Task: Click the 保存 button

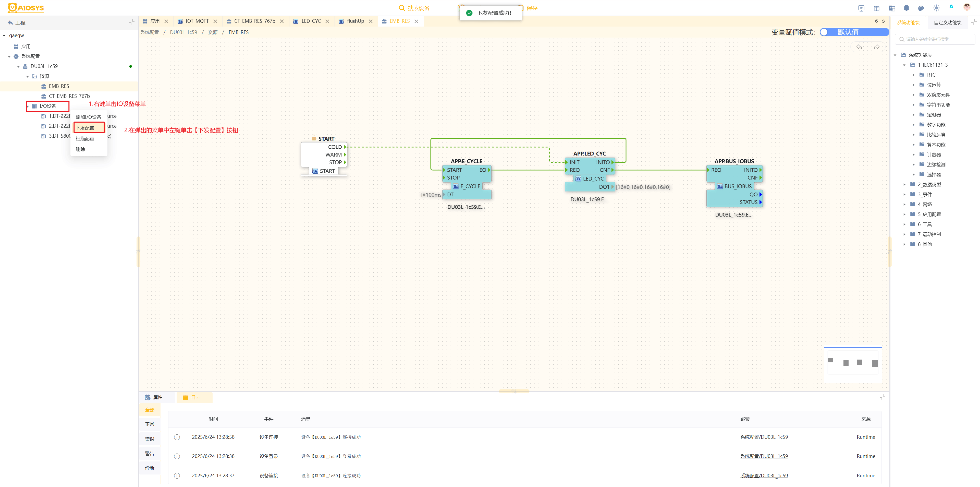Action: 531,8
